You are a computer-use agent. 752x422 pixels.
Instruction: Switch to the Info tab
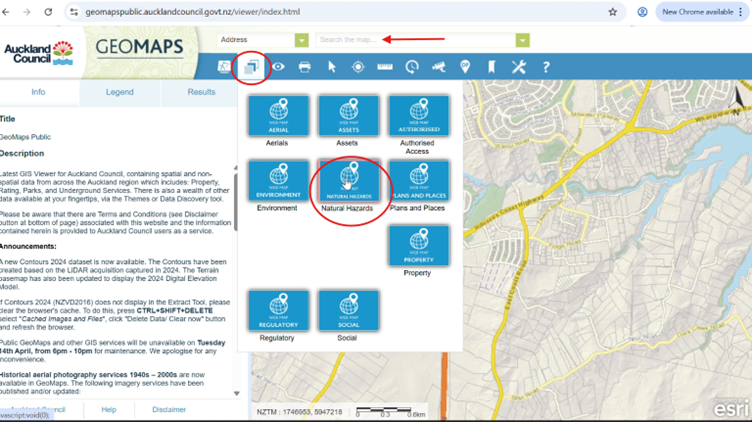coord(38,92)
